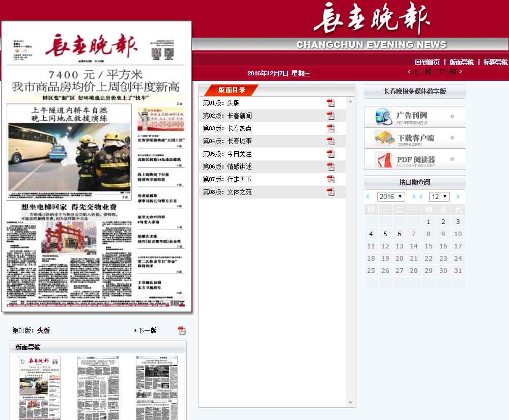Click scroll up arrow of page list
509x420 pixels.
tap(350, 102)
